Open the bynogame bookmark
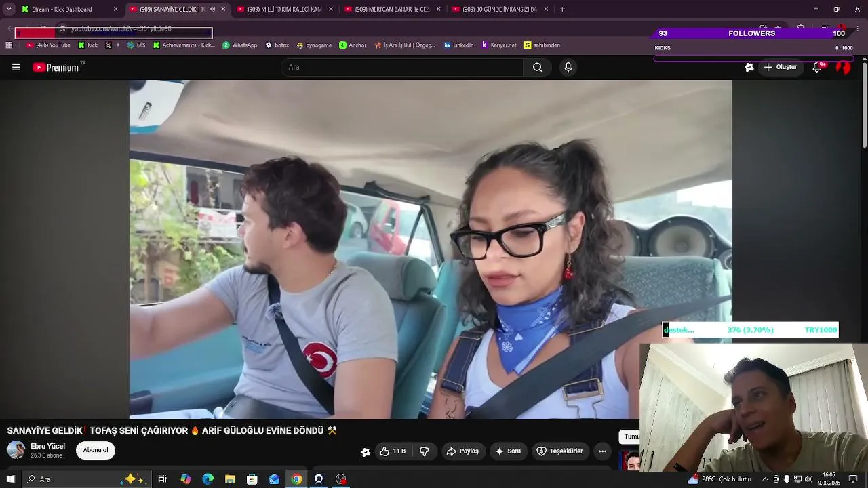This screenshot has height=488, width=868. (x=315, y=45)
